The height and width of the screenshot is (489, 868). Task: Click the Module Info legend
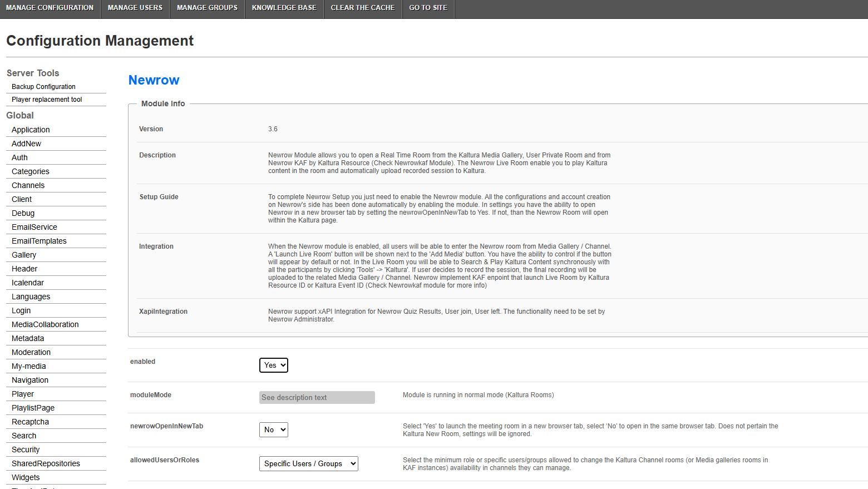point(163,103)
